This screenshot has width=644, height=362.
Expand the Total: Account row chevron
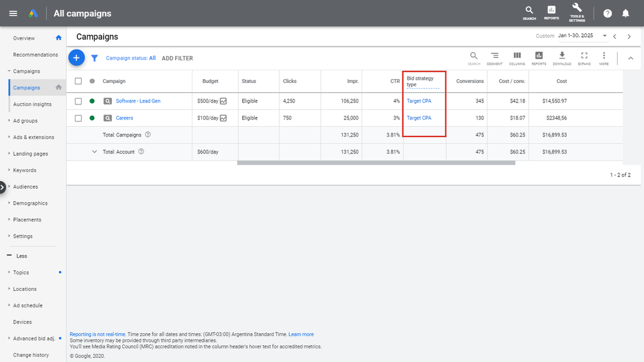click(x=94, y=151)
